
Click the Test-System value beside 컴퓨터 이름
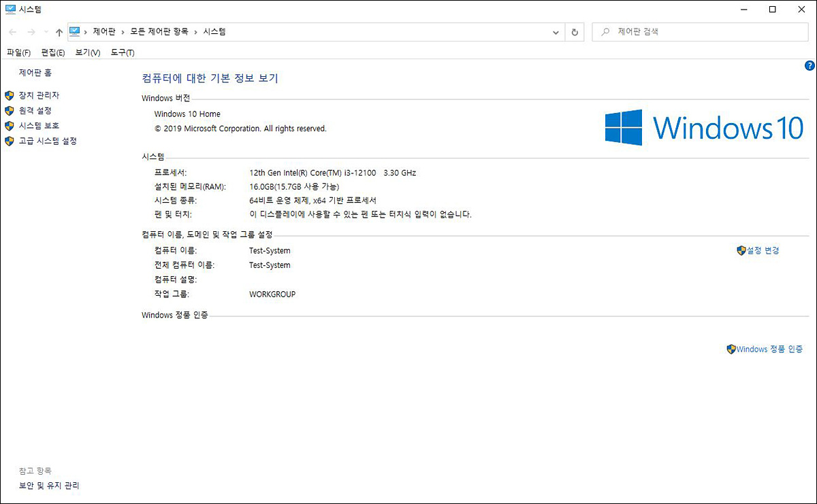point(270,251)
